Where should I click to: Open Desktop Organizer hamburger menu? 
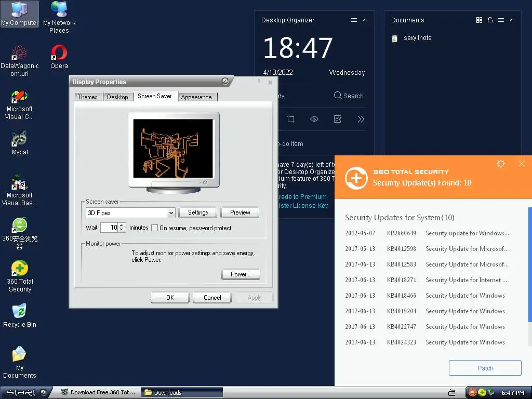pos(354,20)
